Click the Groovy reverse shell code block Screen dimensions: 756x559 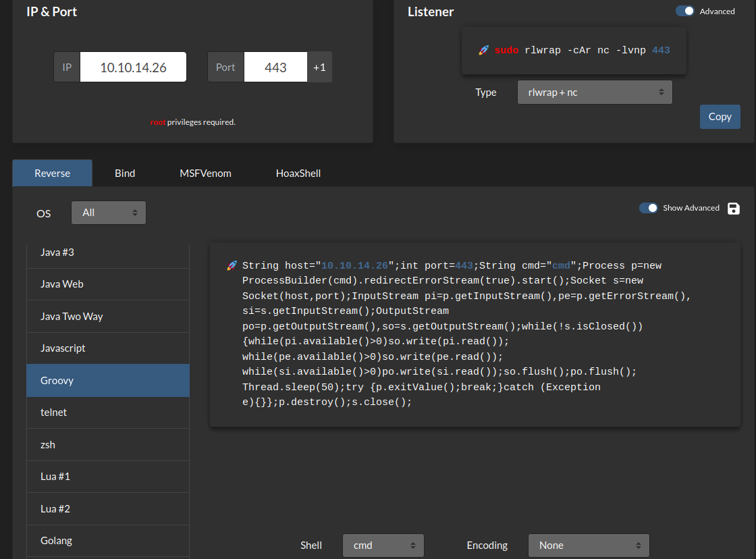[475, 334]
